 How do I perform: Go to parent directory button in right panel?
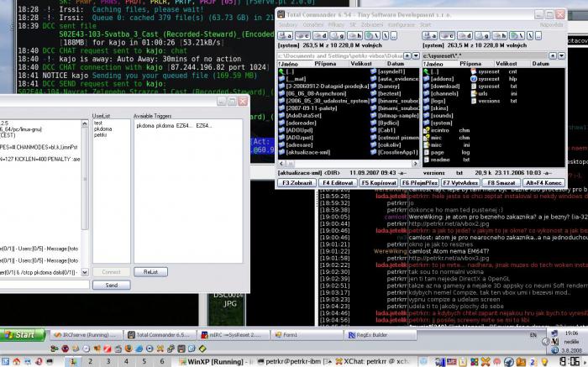pos(538,35)
